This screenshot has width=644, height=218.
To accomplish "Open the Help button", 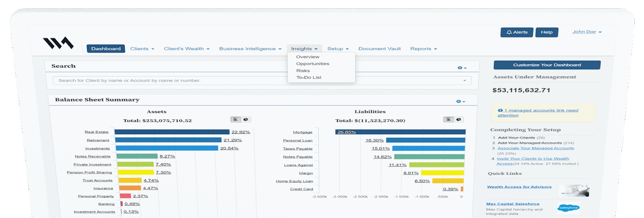I will tap(547, 32).
